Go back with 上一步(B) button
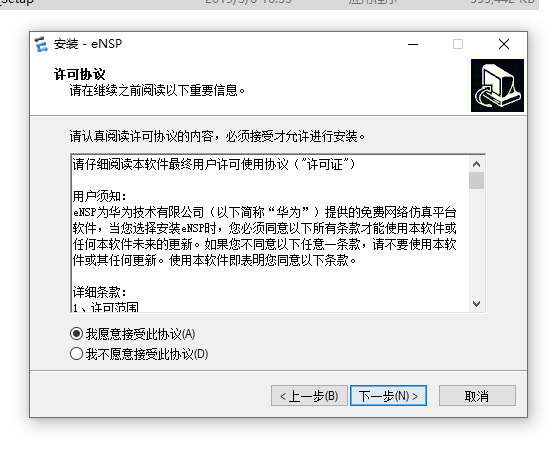557x452 pixels. point(309,396)
